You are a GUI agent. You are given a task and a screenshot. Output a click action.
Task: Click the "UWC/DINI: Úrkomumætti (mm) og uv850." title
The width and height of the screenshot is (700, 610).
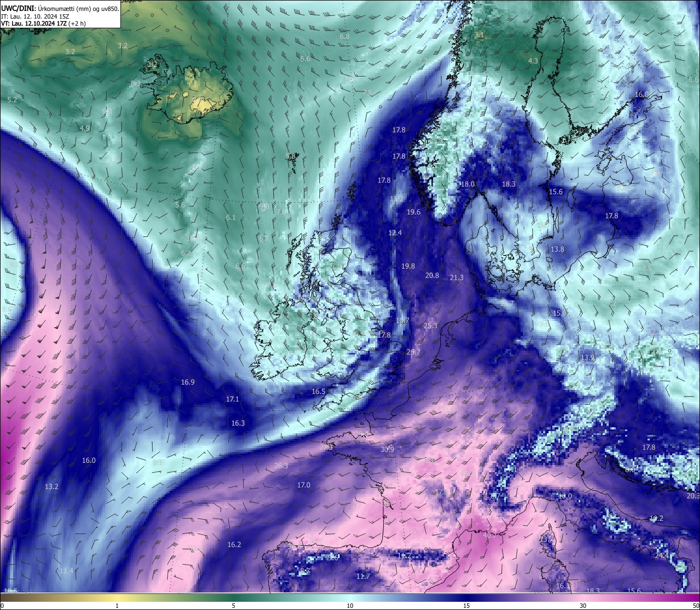(x=60, y=8)
